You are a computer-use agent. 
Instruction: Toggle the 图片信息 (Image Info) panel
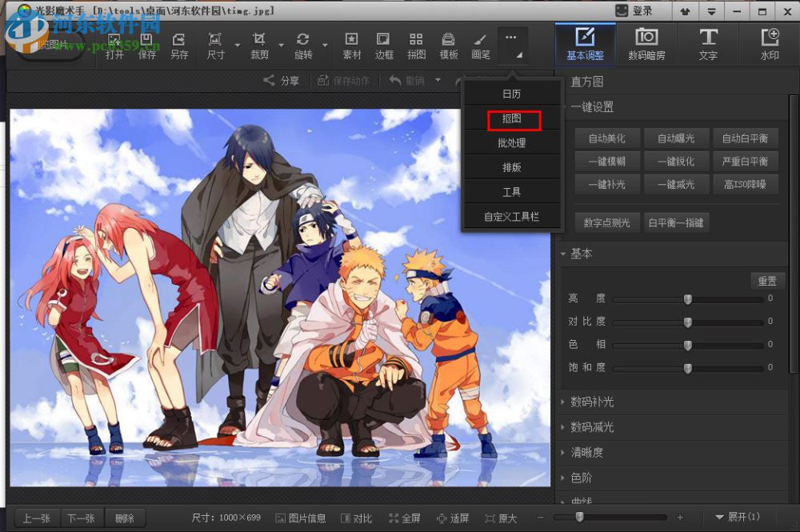(300, 518)
